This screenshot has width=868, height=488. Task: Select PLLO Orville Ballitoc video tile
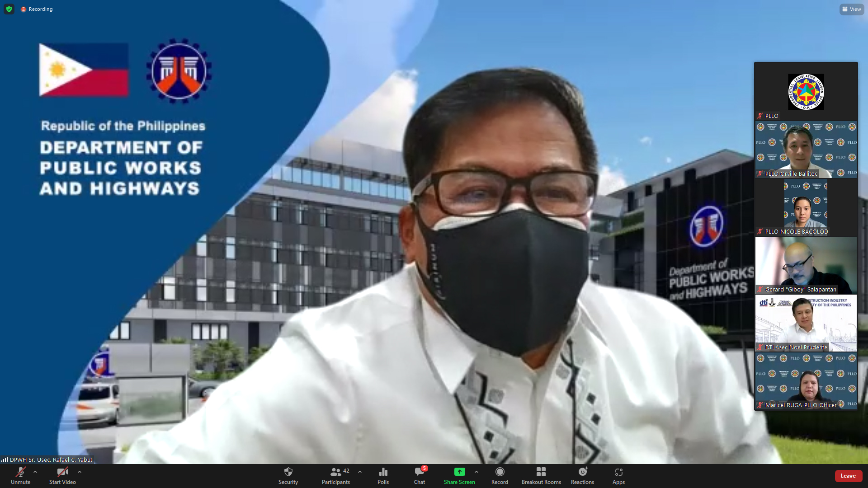point(806,149)
